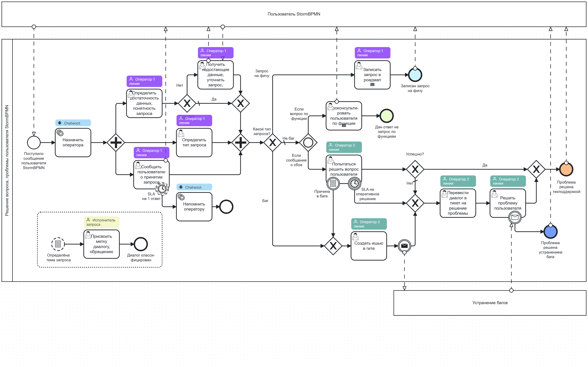The width and height of the screenshot is (588, 367).
Task: Select the start event 'Поступило сообщение пользователя'
Action: click(34, 142)
